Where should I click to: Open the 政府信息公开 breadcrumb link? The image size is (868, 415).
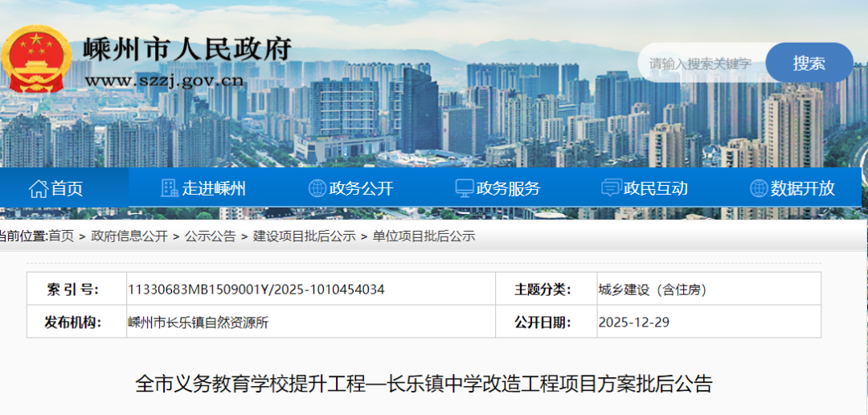point(129,236)
